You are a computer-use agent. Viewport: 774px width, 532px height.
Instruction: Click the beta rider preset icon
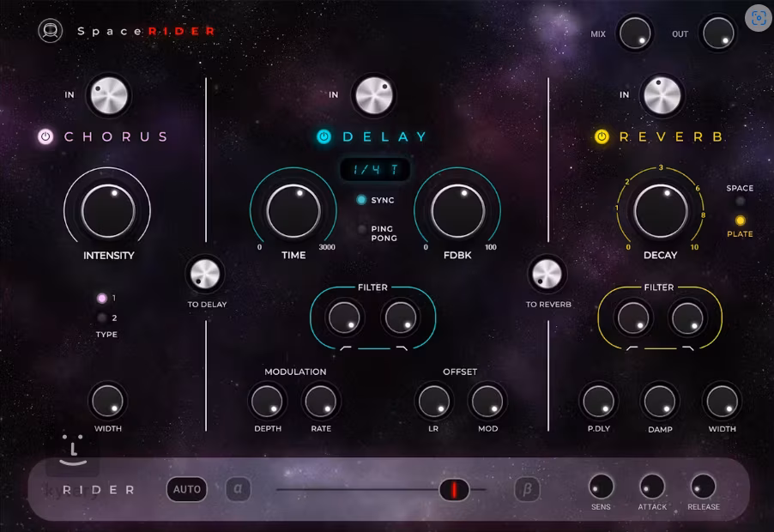pos(527,489)
